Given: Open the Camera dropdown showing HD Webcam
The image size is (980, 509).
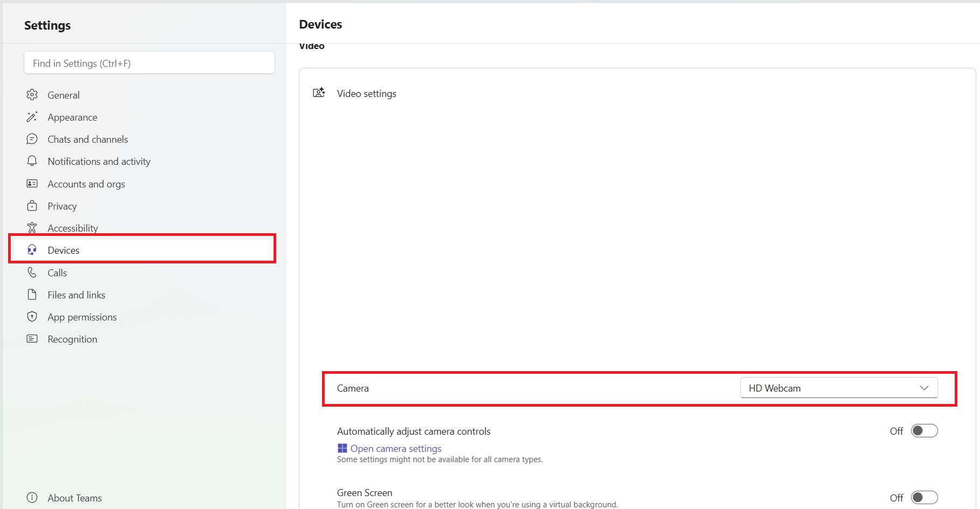Looking at the screenshot, I should [839, 388].
